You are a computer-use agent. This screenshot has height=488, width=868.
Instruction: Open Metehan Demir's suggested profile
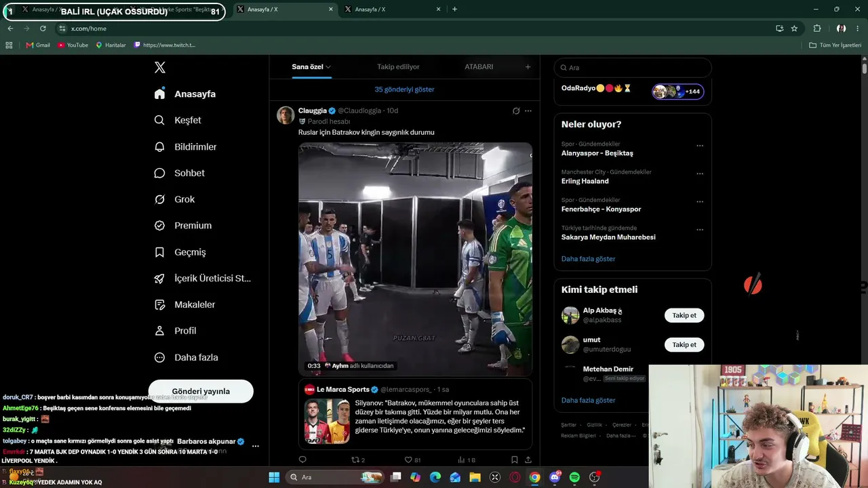(608, 369)
